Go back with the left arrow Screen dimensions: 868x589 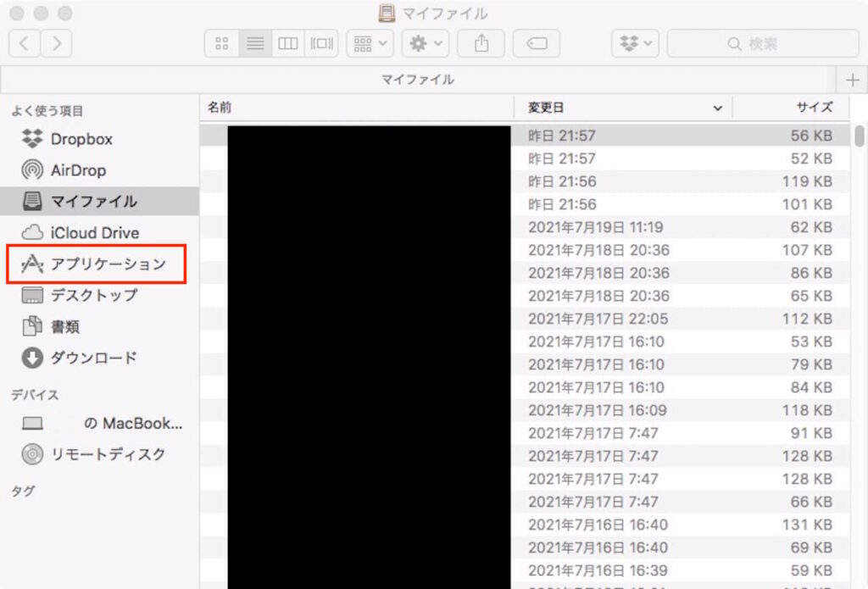click(x=24, y=43)
